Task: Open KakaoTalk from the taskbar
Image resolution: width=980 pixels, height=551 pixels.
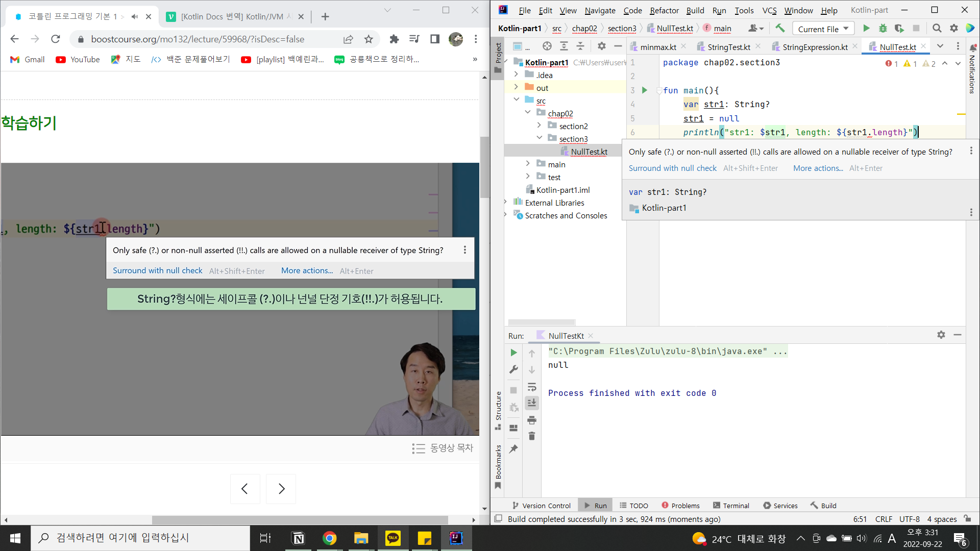Action: coord(393,538)
